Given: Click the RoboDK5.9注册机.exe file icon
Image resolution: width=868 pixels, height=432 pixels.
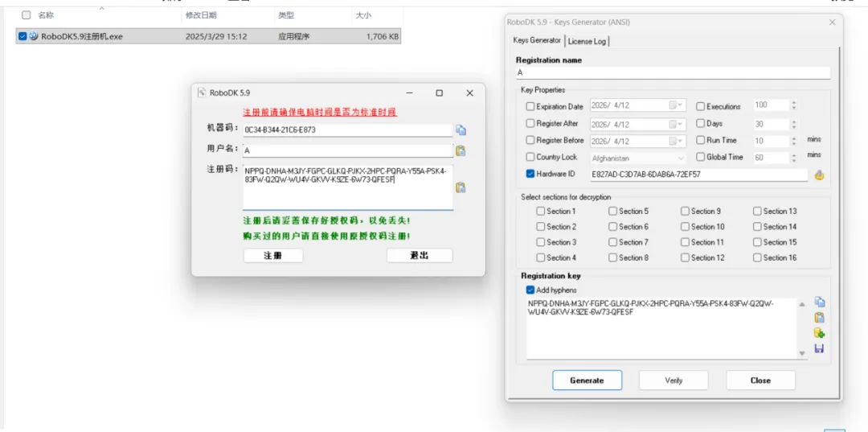Looking at the screenshot, I should coord(33,36).
